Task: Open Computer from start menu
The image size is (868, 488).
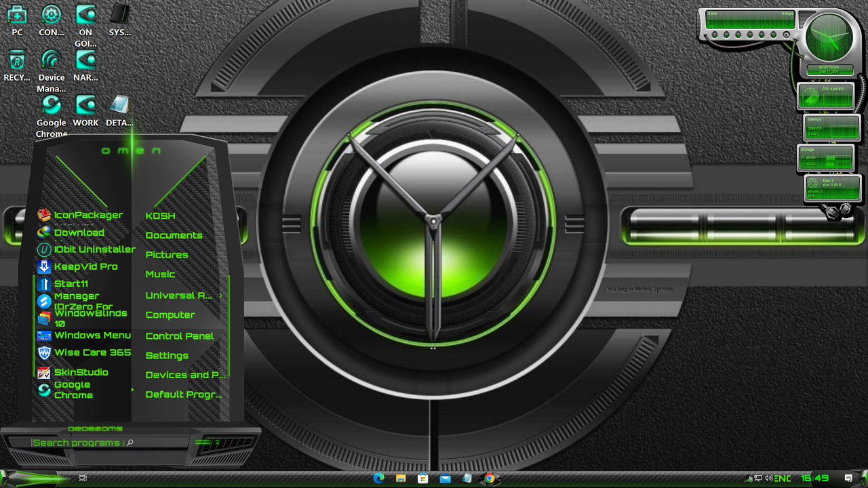Action: pyautogui.click(x=170, y=315)
